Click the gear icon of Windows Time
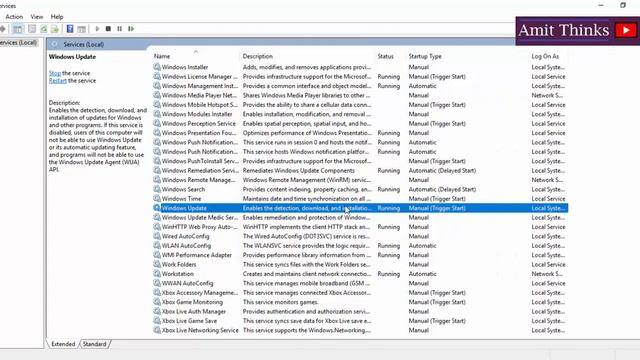The width and height of the screenshot is (640, 360). 157,198
